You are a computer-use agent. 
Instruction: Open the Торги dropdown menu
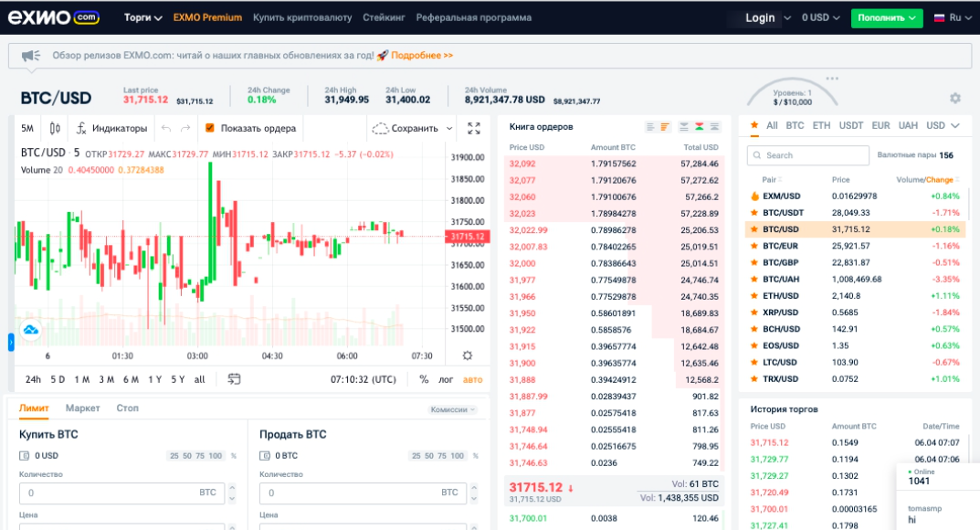coord(143,17)
